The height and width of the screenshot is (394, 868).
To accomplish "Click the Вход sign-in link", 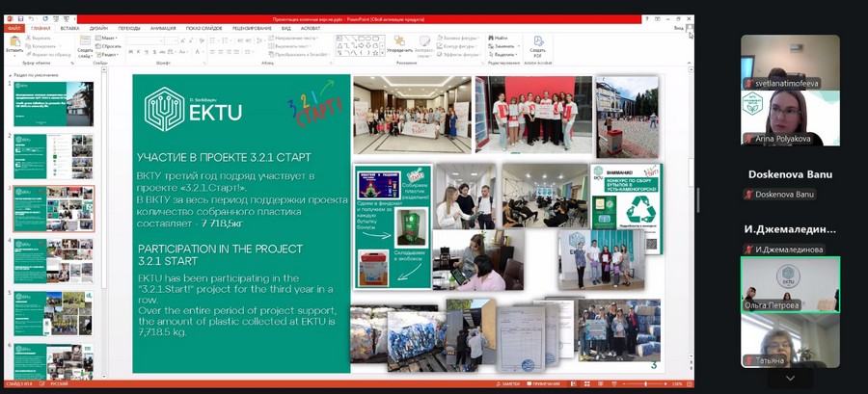I will pos(678,28).
